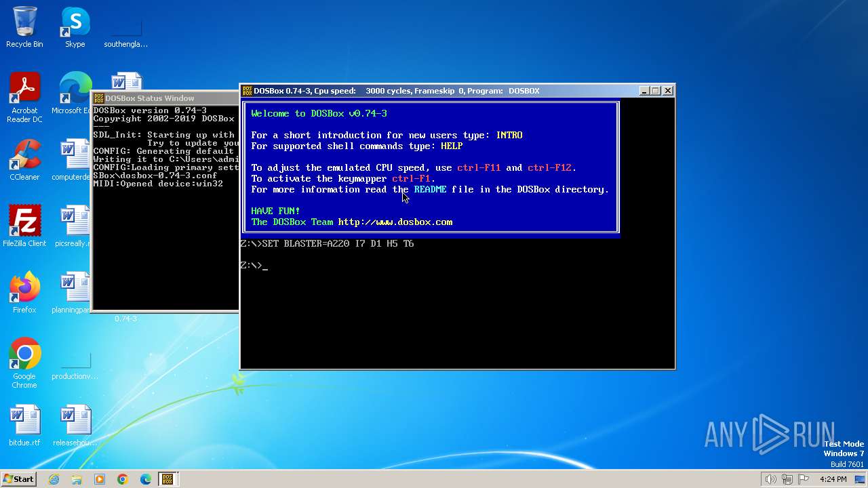868x488 pixels.
Task: Open the releasehou... Word document
Action: [75, 426]
